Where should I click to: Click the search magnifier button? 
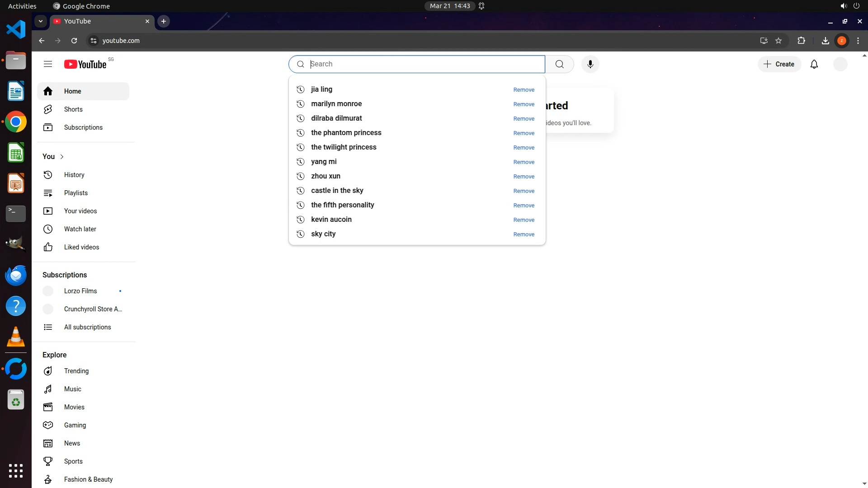point(559,64)
